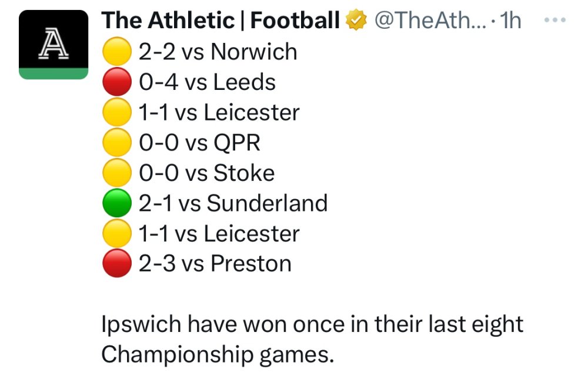
Task: Select the 2-2 vs Norwich line
Action: pos(218,52)
